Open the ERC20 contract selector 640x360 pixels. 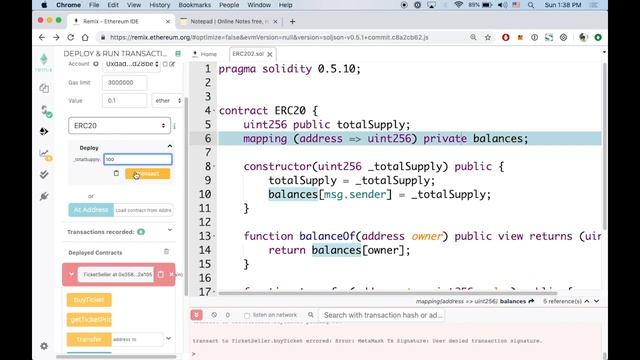point(119,126)
